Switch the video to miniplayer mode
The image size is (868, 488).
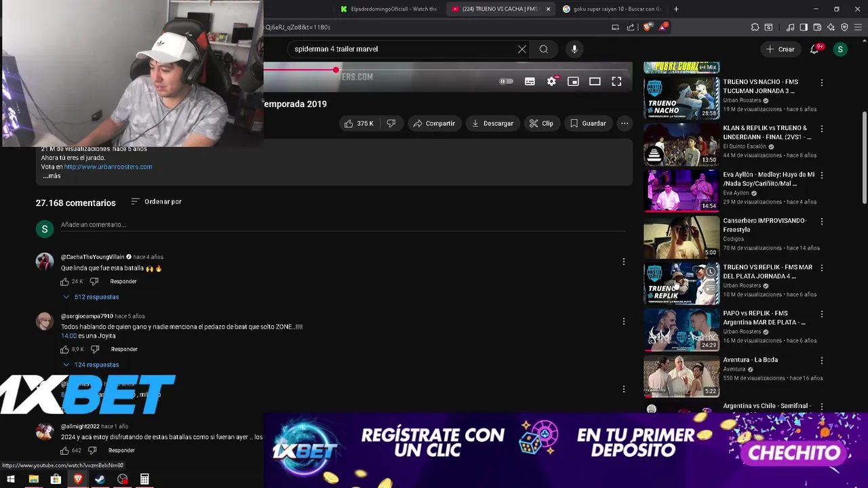click(573, 81)
